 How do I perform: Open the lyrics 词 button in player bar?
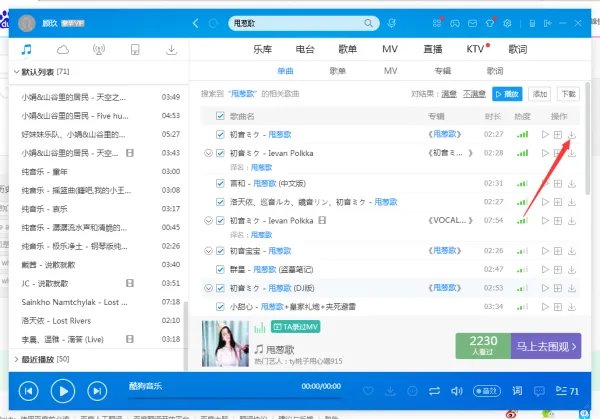coord(517,391)
